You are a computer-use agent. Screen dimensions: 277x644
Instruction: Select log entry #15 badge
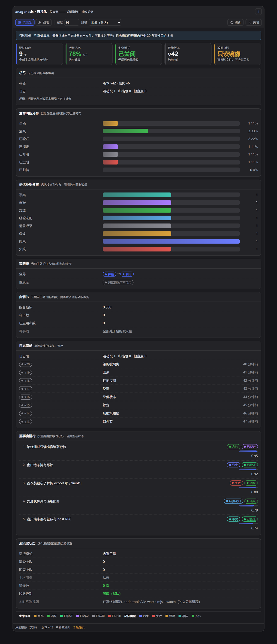[26, 405]
